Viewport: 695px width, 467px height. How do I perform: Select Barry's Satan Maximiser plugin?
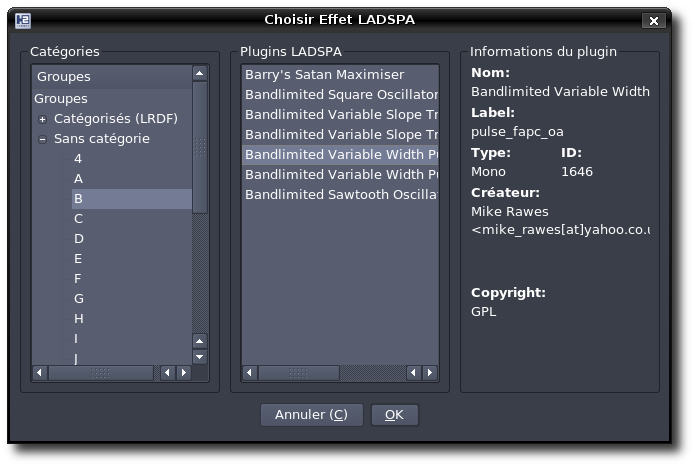(x=324, y=75)
